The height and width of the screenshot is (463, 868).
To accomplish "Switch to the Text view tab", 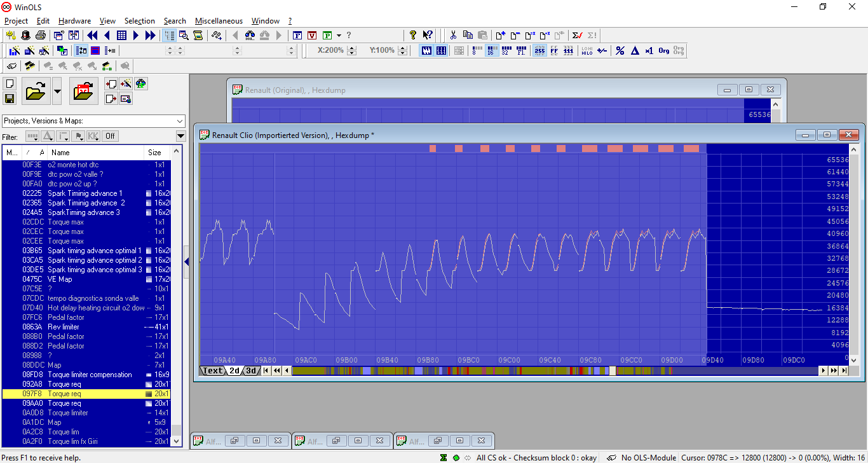I will coord(212,371).
